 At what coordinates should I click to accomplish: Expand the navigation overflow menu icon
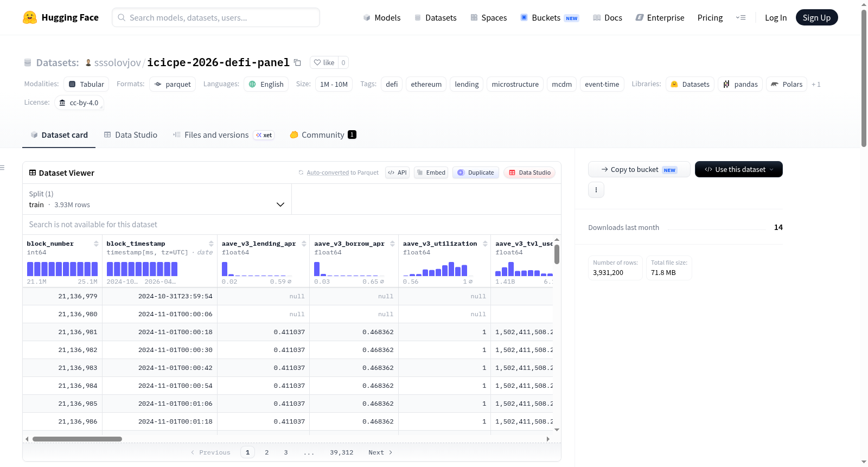[741, 17]
